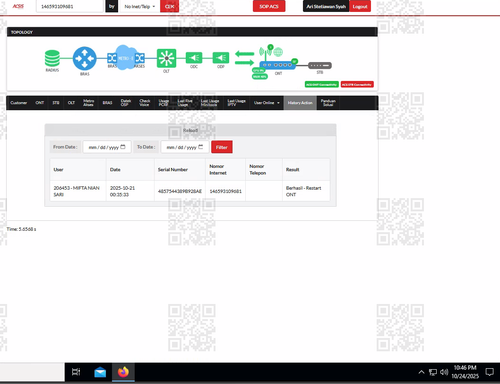500x384 pixels.
Task: Switch to the Customer tab
Action: point(19,103)
